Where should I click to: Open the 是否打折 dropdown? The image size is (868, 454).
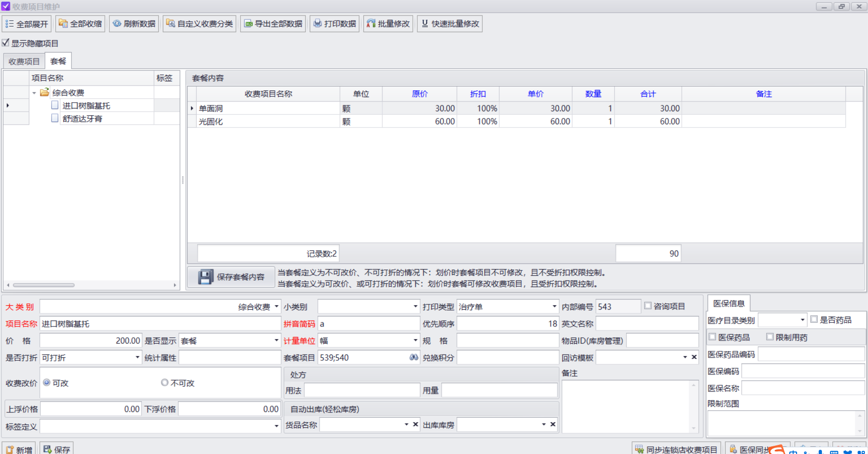click(x=137, y=357)
